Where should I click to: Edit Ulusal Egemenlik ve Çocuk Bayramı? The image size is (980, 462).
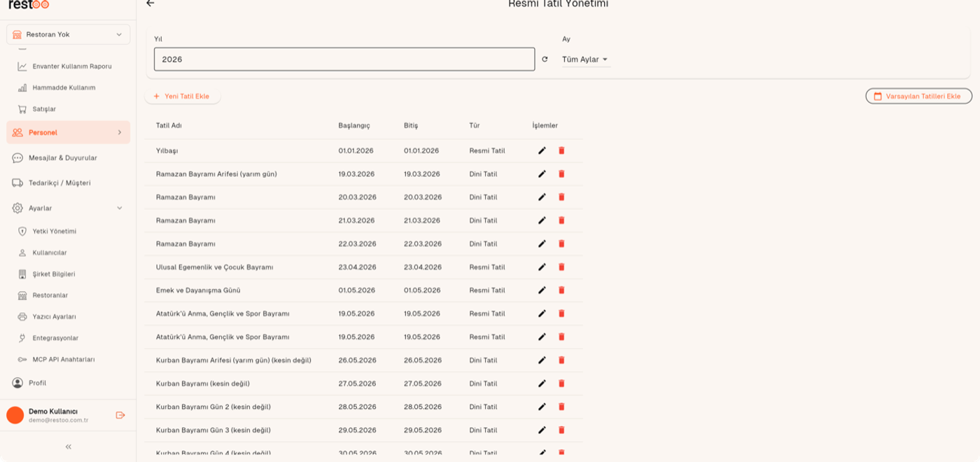[x=542, y=267]
